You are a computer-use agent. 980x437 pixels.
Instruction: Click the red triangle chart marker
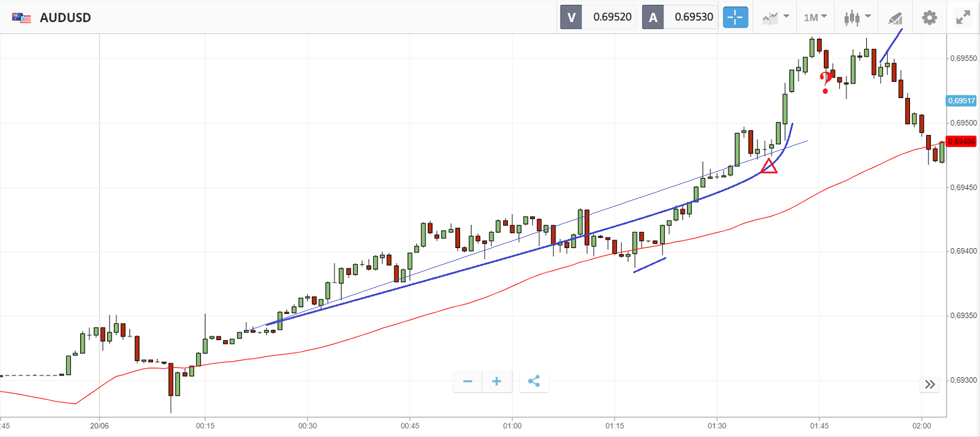click(x=769, y=167)
